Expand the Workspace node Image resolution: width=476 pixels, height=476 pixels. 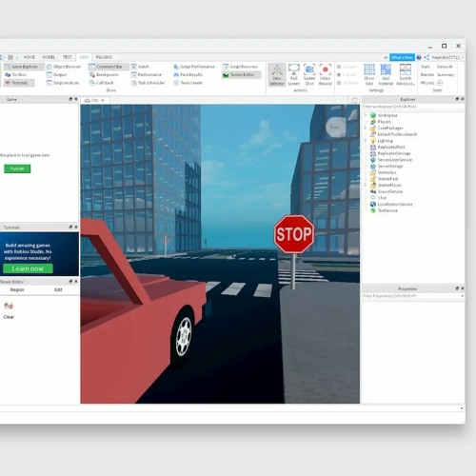point(365,115)
